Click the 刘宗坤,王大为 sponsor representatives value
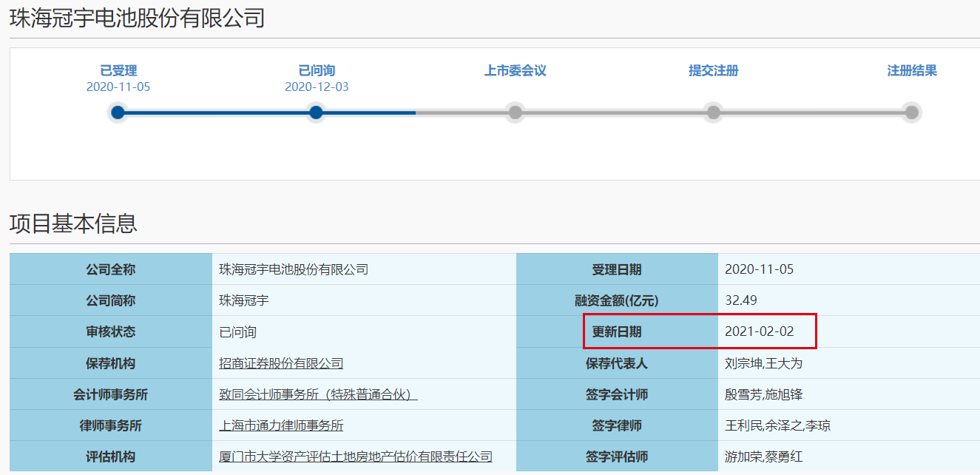 pos(763,363)
